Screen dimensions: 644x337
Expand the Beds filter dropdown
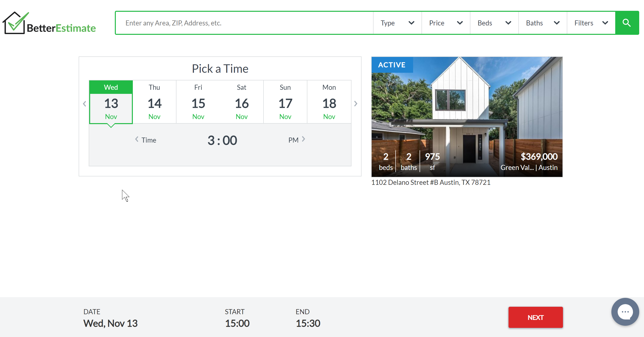(494, 23)
